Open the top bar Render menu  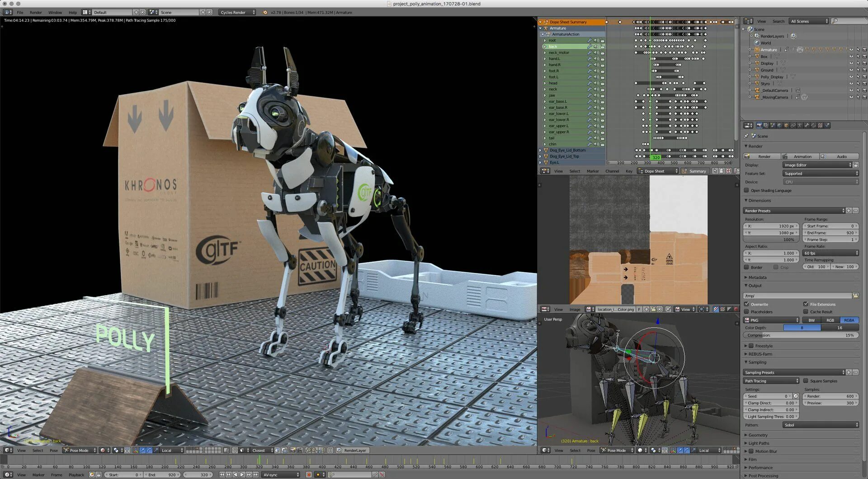tap(36, 12)
